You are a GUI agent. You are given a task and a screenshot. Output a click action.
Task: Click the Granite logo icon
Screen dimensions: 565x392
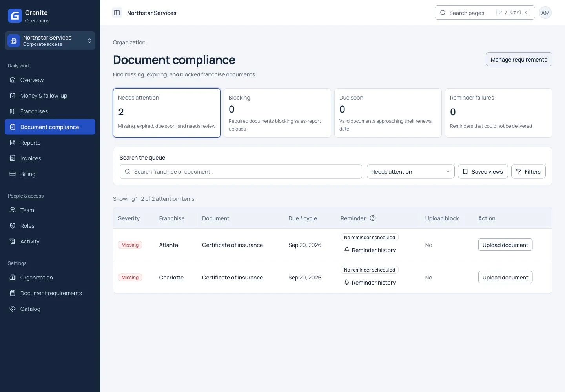click(x=15, y=16)
